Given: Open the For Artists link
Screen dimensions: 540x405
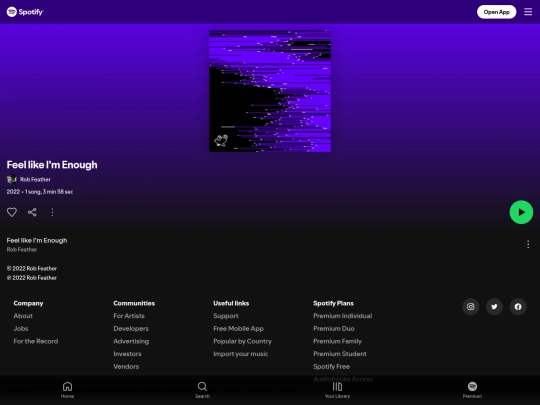Looking at the screenshot, I should click(129, 316).
